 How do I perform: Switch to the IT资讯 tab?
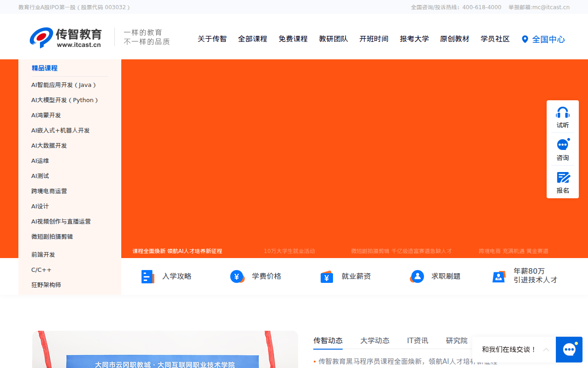click(418, 341)
